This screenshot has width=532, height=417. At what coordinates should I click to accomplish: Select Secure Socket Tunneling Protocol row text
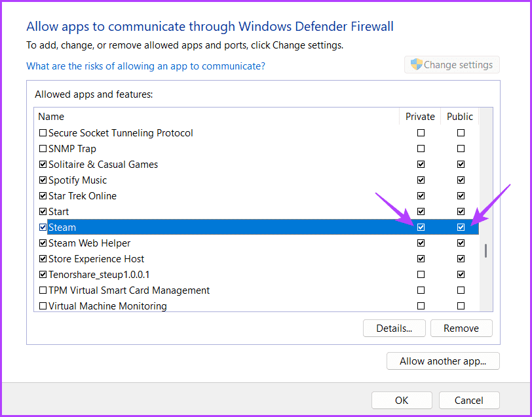[121, 133]
